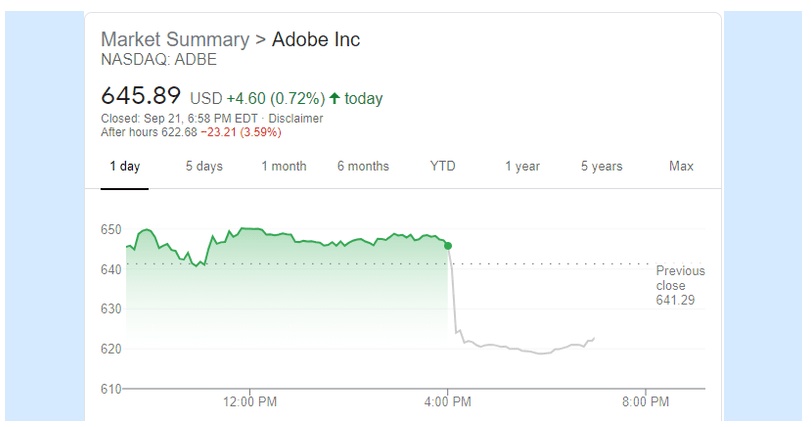Open the Disclaimer link
811x427 pixels.
coord(298,118)
